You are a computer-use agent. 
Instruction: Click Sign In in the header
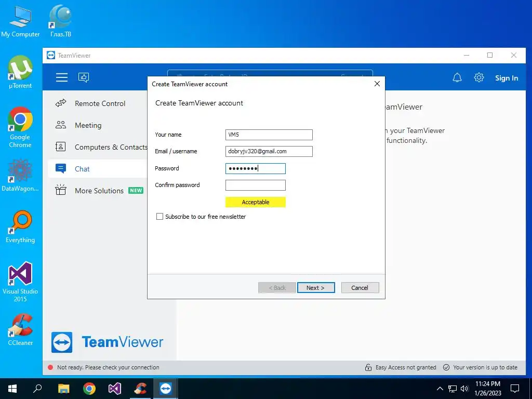click(x=506, y=78)
